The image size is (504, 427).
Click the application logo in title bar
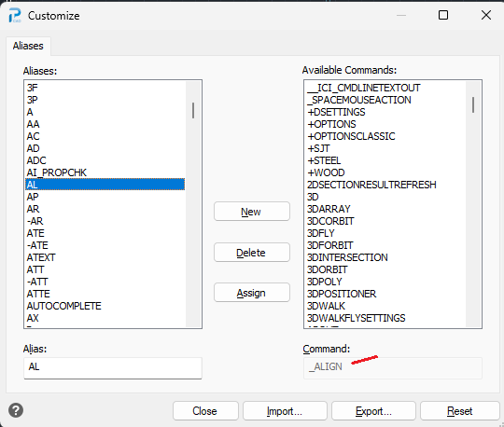(14, 16)
